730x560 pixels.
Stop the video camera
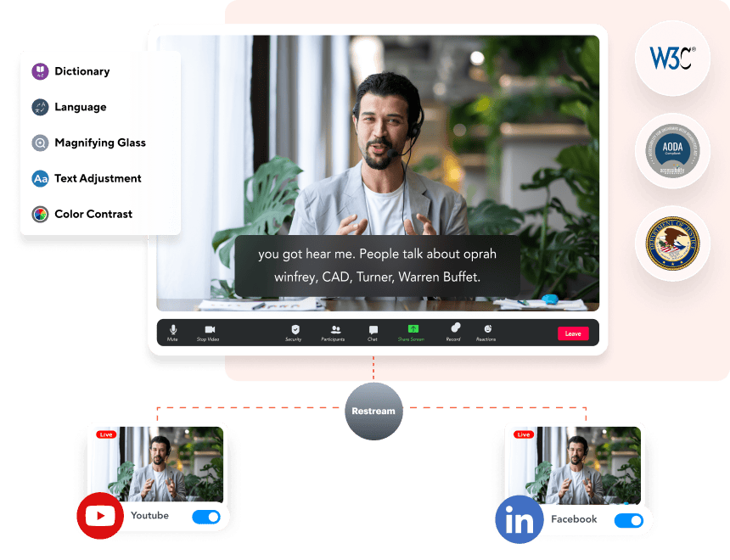coord(210,333)
